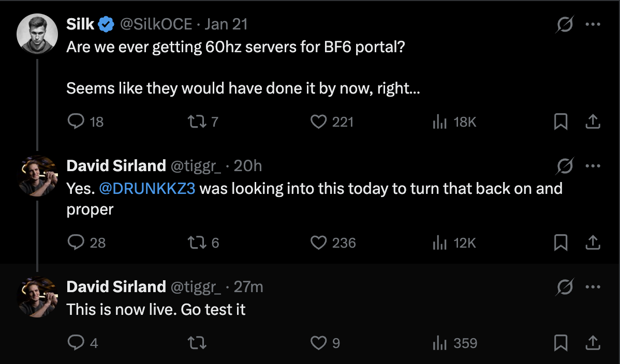Open Grok icon on Silk's tweet

tap(565, 24)
